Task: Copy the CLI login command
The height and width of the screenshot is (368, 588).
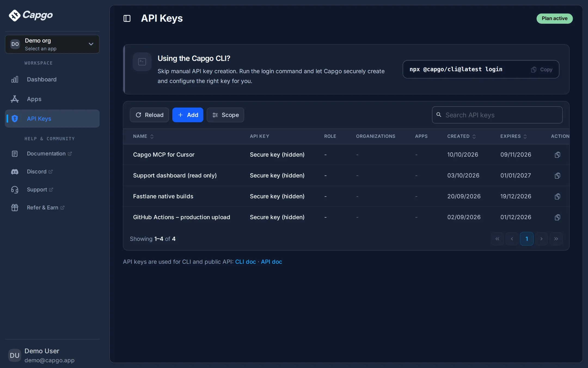Action: point(542,70)
